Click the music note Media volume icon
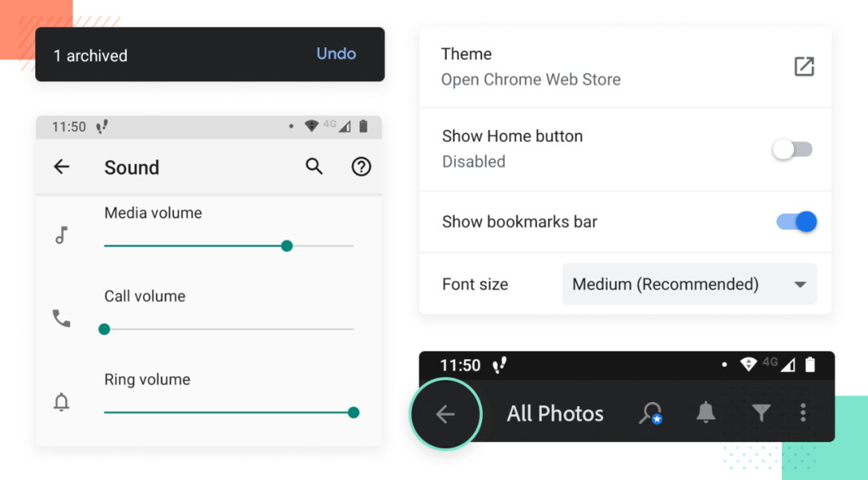This screenshot has width=868, height=480. (x=61, y=236)
